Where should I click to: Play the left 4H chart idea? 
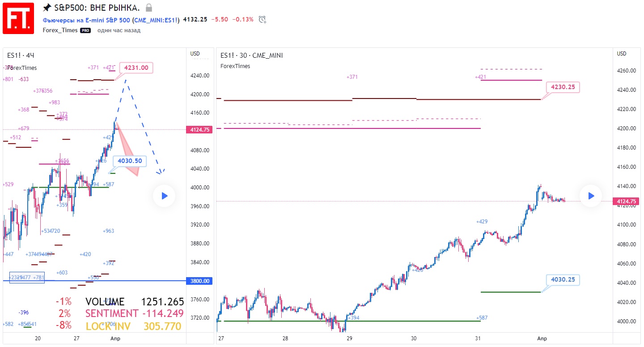pos(164,196)
